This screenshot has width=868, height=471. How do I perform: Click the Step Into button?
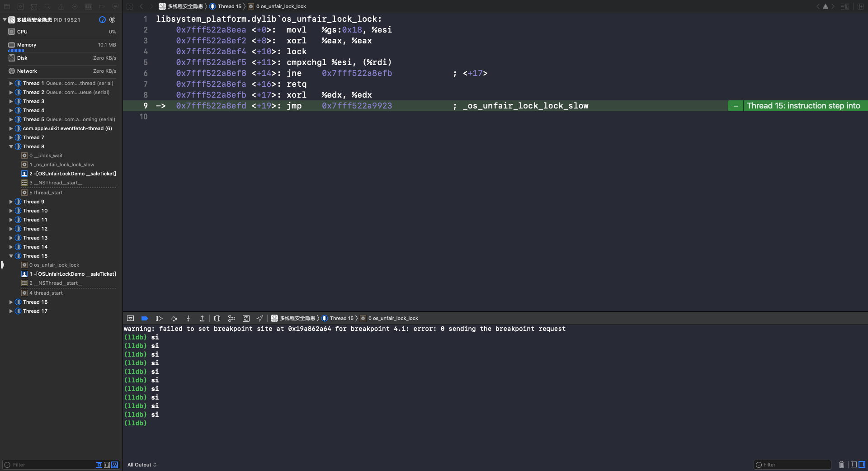click(189, 318)
